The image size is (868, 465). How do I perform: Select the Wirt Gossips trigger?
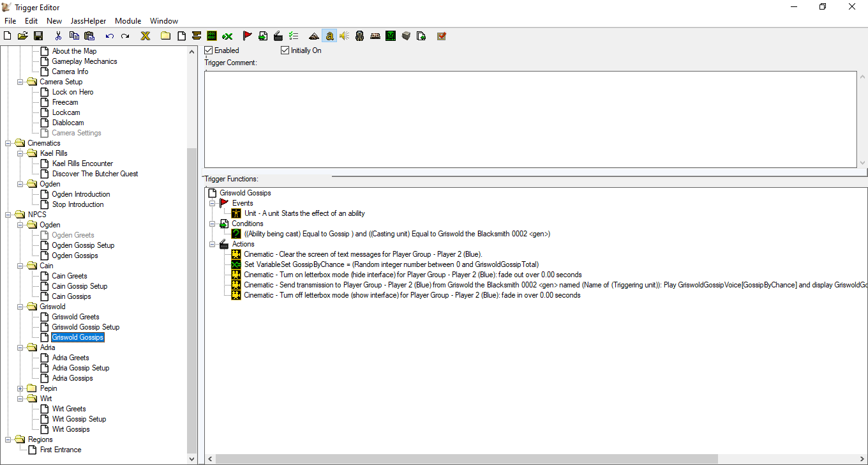(71, 429)
